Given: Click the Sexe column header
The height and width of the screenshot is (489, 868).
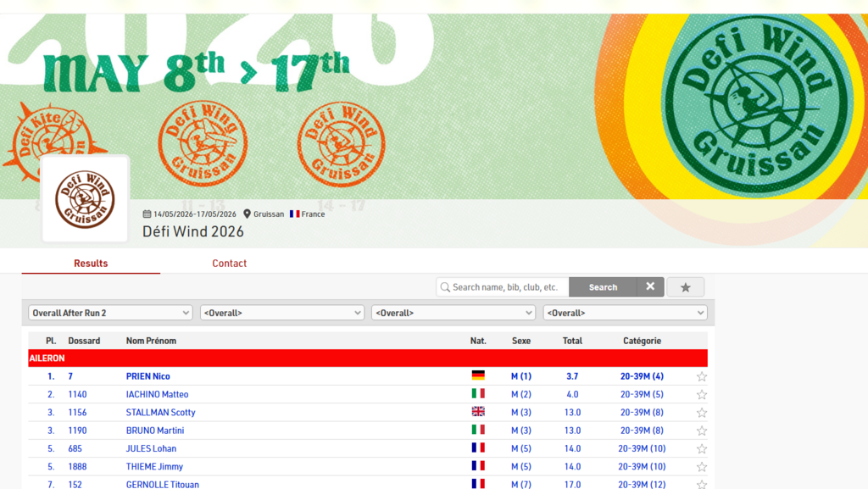Looking at the screenshot, I should [x=521, y=341].
